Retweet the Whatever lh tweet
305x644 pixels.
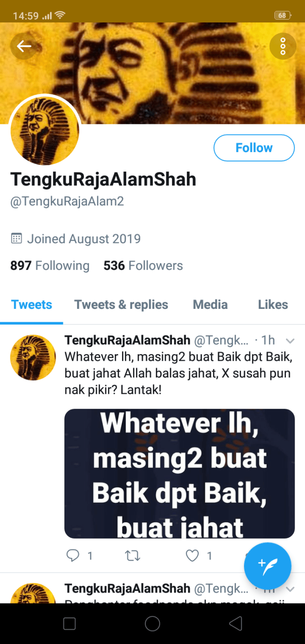coord(132,555)
